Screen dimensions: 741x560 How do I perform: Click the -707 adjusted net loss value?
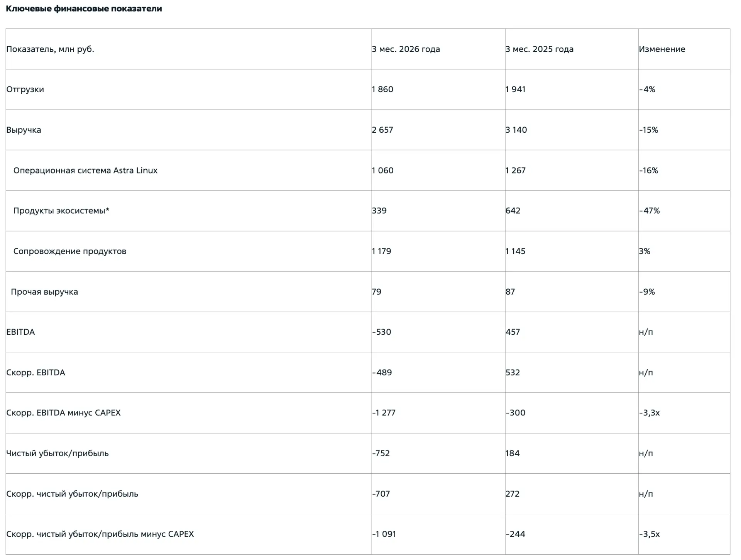pos(381,494)
